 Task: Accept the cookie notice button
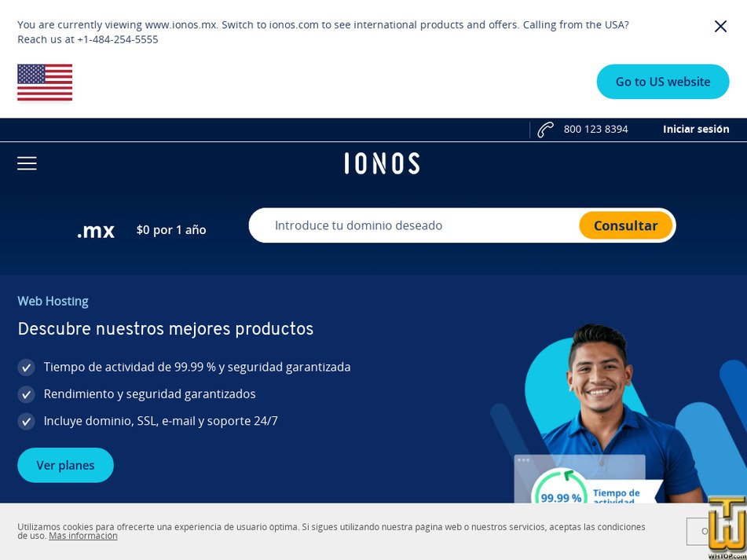point(697,532)
